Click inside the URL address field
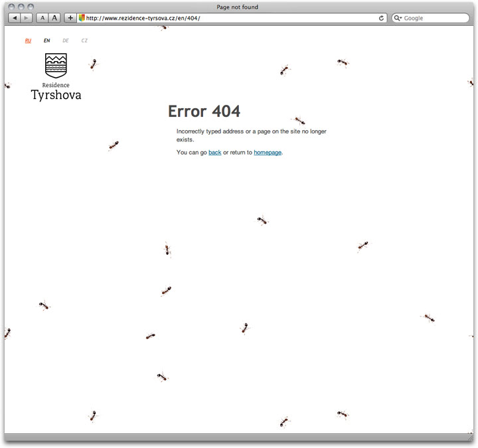Viewport: 478px width, 448px height. pyautogui.click(x=226, y=18)
